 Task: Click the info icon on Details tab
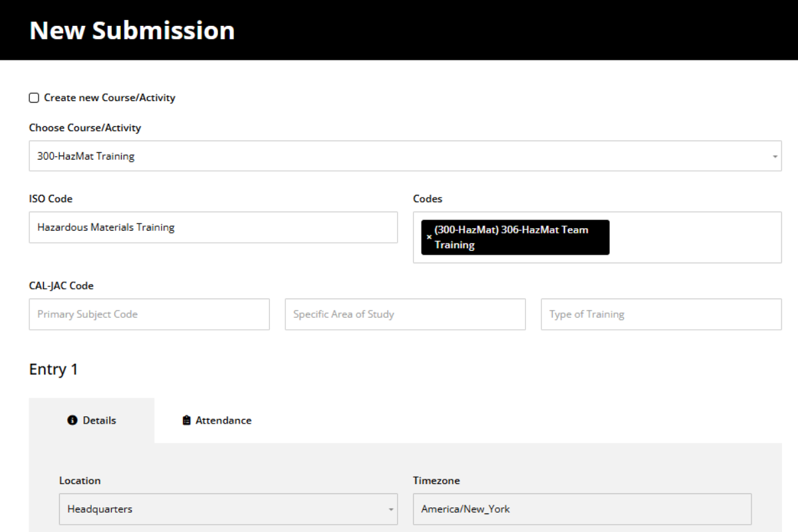tap(72, 420)
